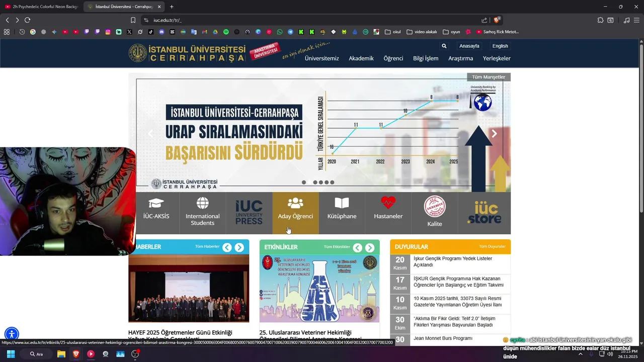
Task: Open the accessibility widget icon
Action: click(12, 334)
